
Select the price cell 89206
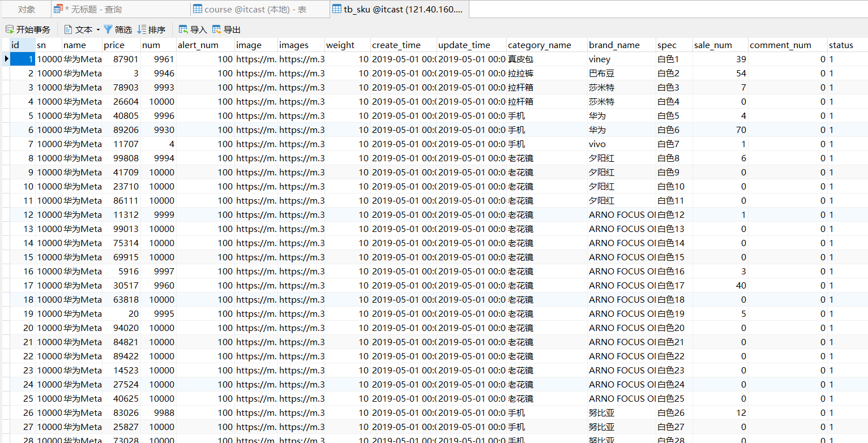point(122,130)
